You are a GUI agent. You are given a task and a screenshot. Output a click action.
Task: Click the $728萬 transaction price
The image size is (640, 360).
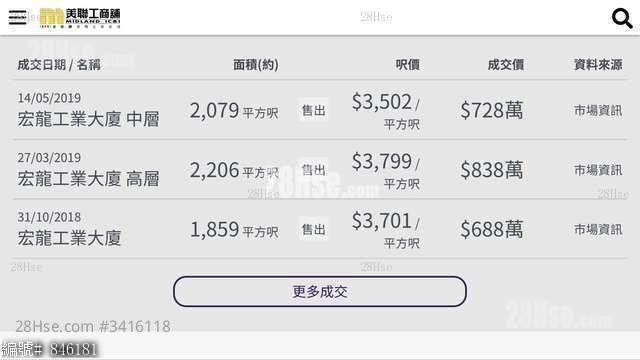pos(491,110)
